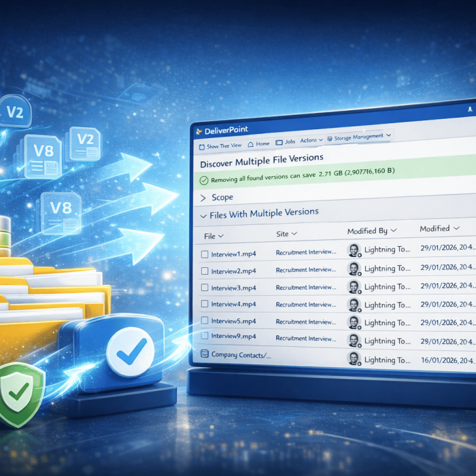Click the Discover Multiple File Versions heading

262,160
